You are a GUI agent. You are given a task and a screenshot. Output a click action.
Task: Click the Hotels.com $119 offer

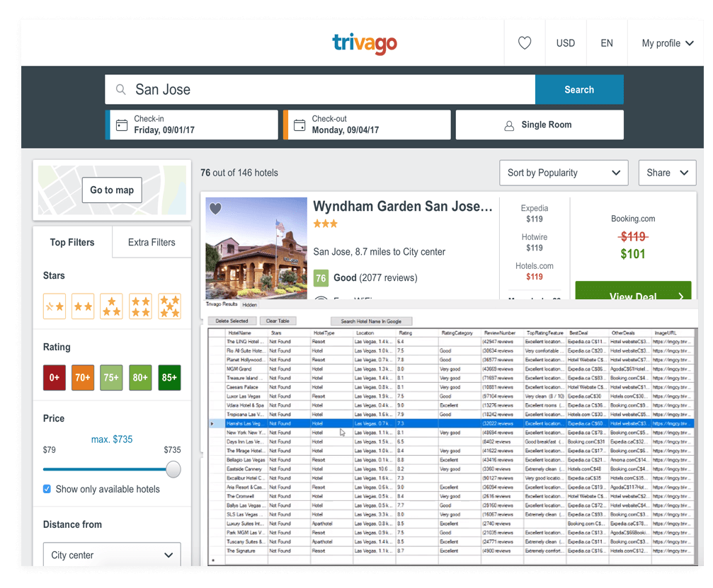pos(535,271)
